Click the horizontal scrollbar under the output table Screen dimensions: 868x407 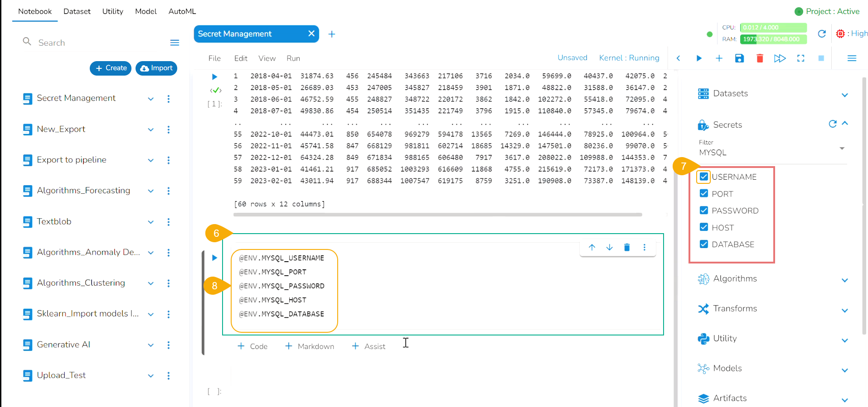coord(437,215)
